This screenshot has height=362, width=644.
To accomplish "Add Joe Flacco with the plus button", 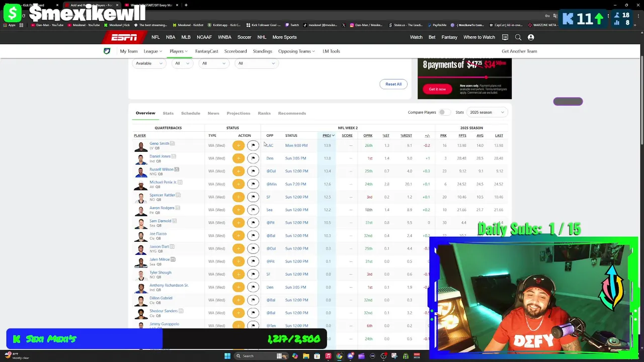I will [238, 235].
